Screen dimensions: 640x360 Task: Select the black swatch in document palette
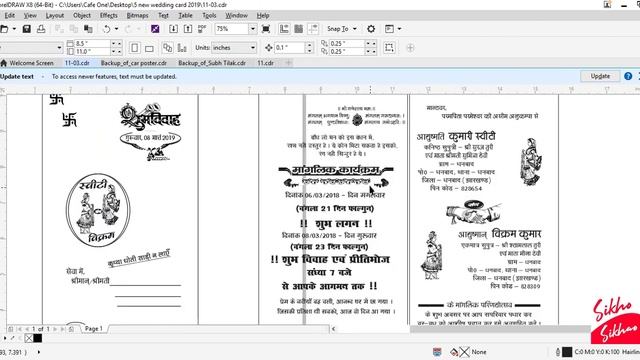[38, 338]
